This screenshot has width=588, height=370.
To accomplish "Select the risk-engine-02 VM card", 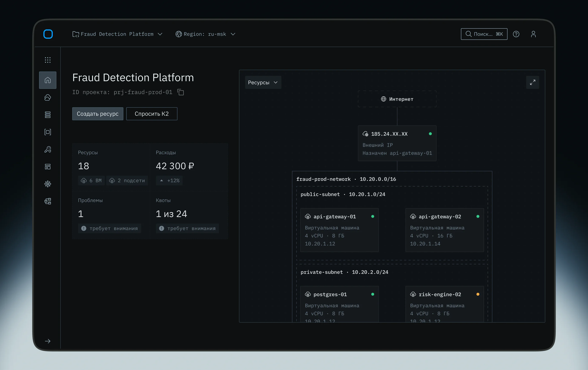I will (445, 304).
